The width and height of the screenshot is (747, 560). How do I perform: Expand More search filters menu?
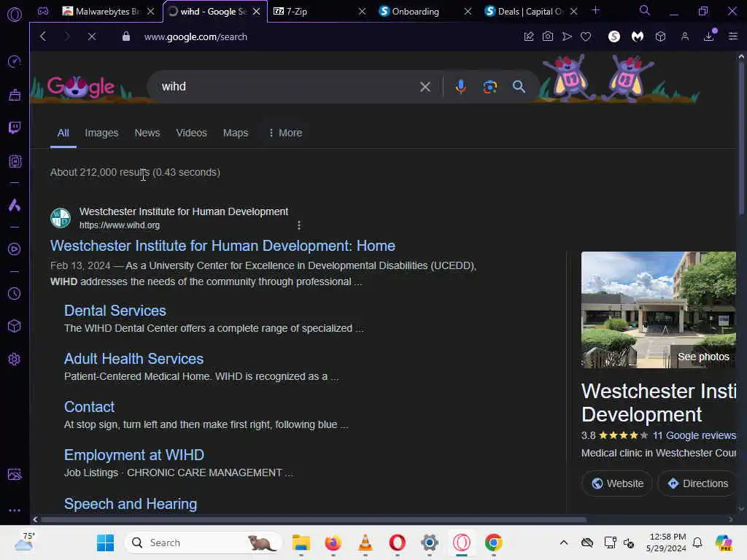[285, 133]
